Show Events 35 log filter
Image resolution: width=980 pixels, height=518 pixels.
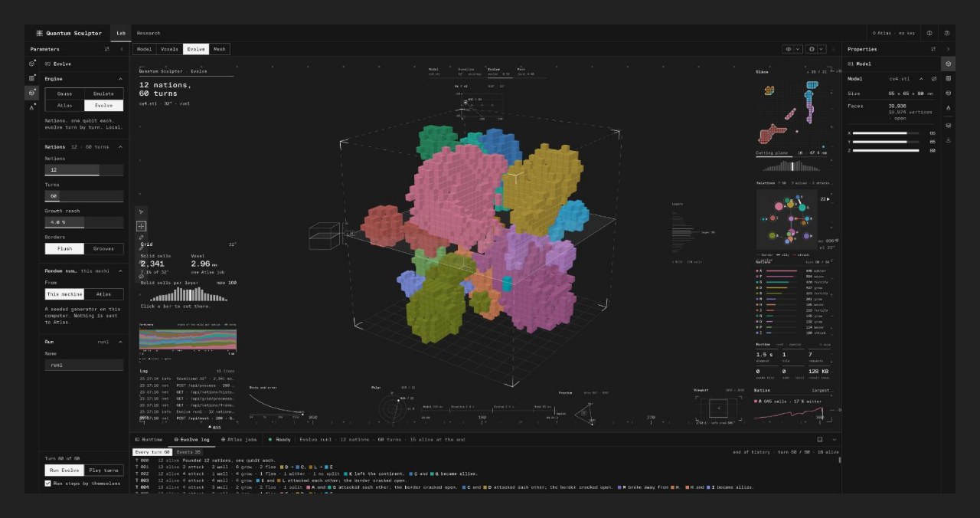pyautogui.click(x=188, y=452)
